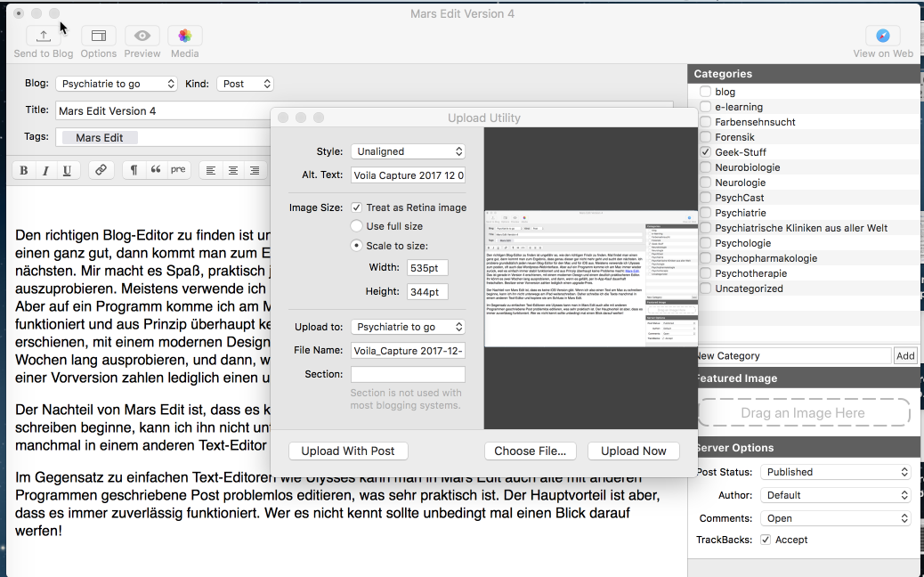Screen dimensions: 924x577
Task: Toggle bold formatting in editor toolbar
Action: 24,170
